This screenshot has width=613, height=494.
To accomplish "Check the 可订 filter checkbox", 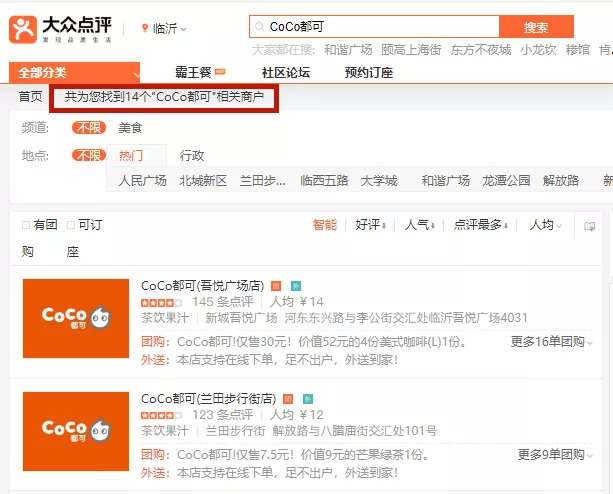I will [71, 225].
